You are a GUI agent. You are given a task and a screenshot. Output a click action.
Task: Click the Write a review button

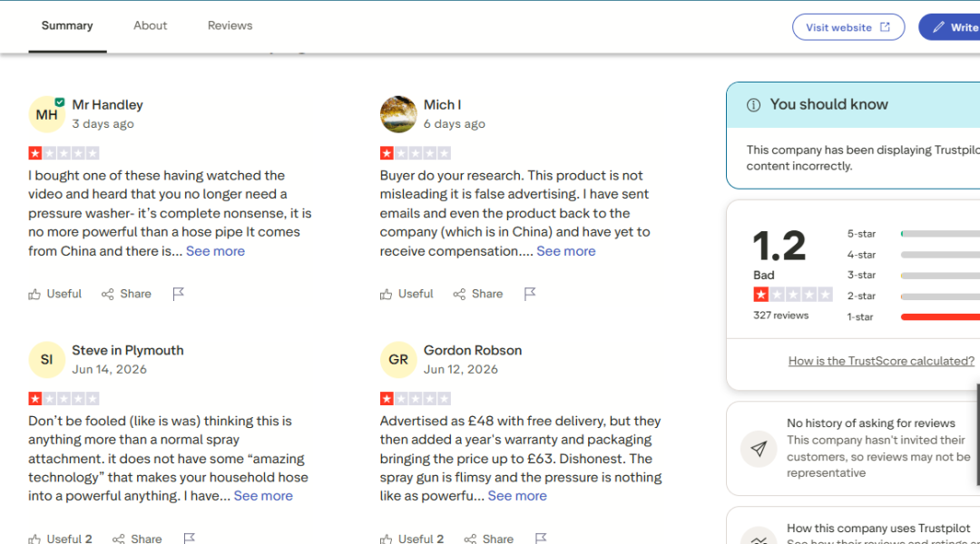949,27
